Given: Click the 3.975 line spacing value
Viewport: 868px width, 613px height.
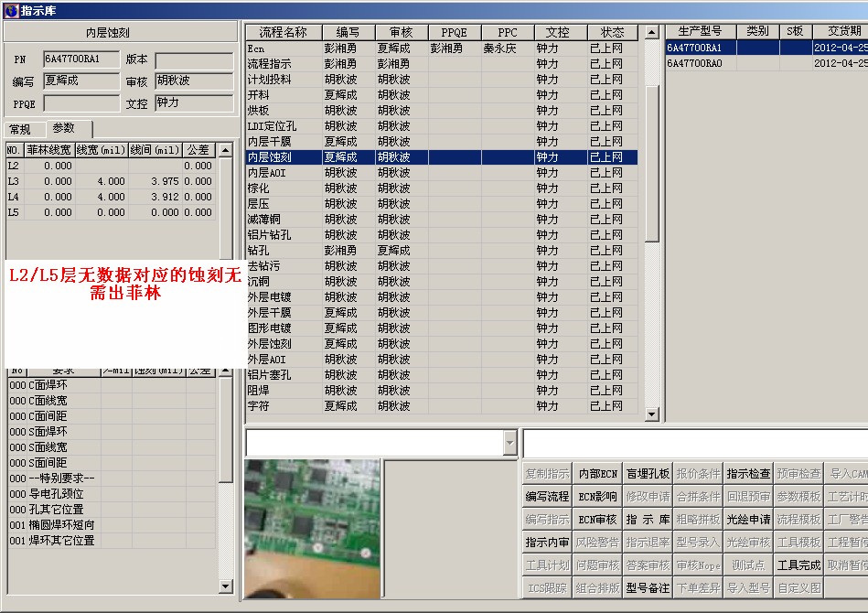Looking at the screenshot, I should coord(165,181).
